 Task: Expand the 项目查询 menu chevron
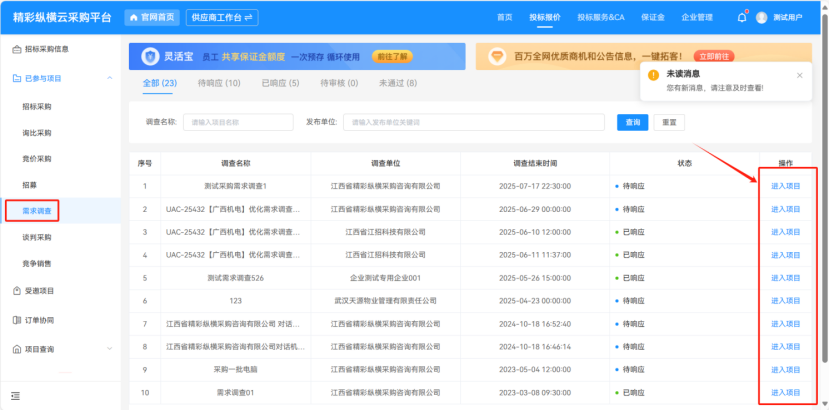coord(109,349)
